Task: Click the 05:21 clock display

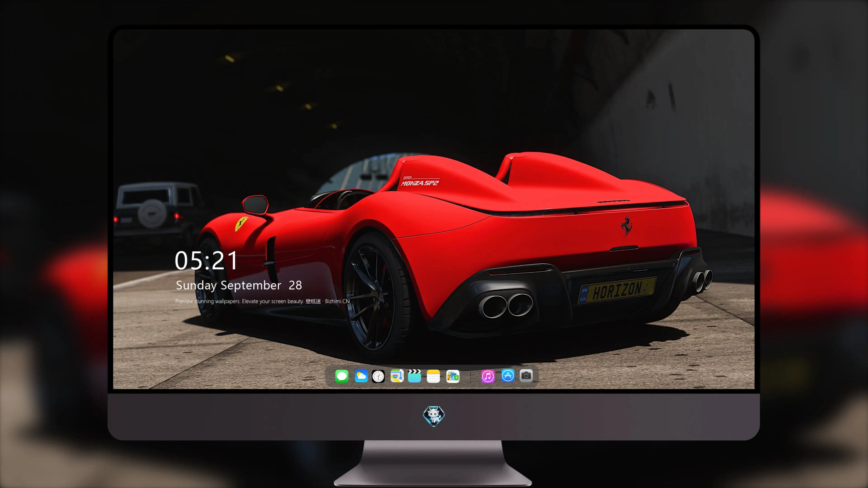Action: click(206, 260)
